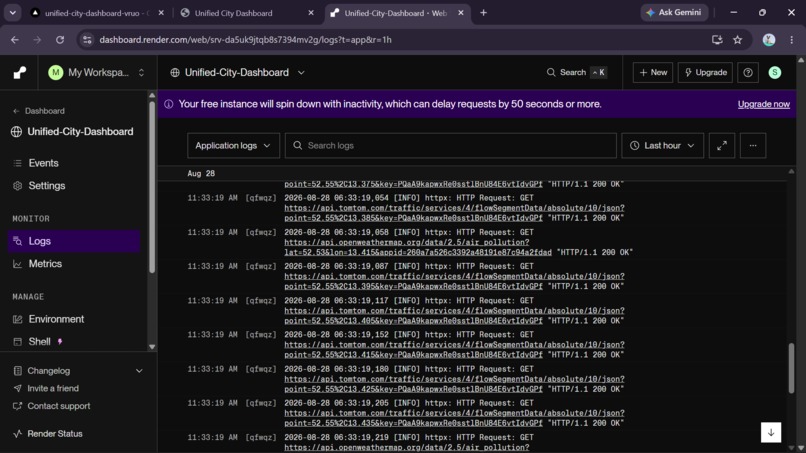This screenshot has height=453, width=806.
Task: Click the browser back arrow
Action: 14,40
